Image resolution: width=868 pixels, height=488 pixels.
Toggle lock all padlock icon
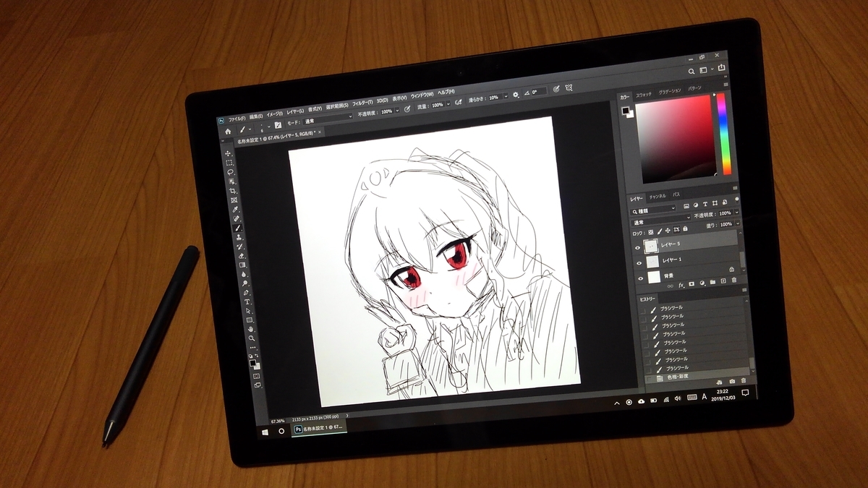[x=685, y=228]
